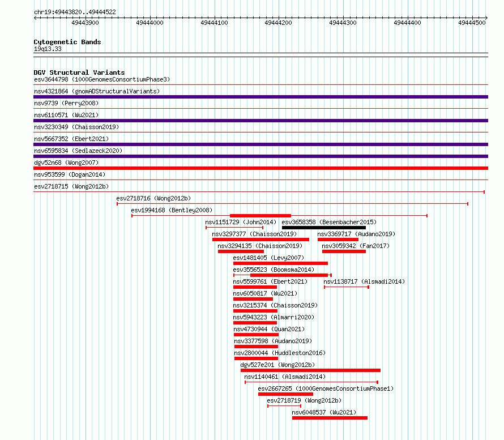504x440 pixels.
Task: Click the esv2718716 (Wong2012b) label
Action: click(x=153, y=198)
